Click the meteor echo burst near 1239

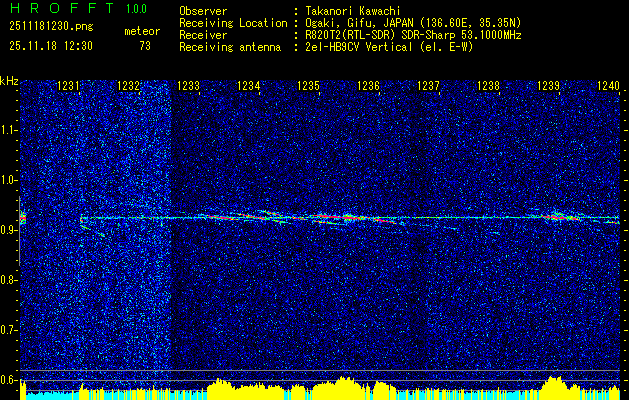point(560,217)
